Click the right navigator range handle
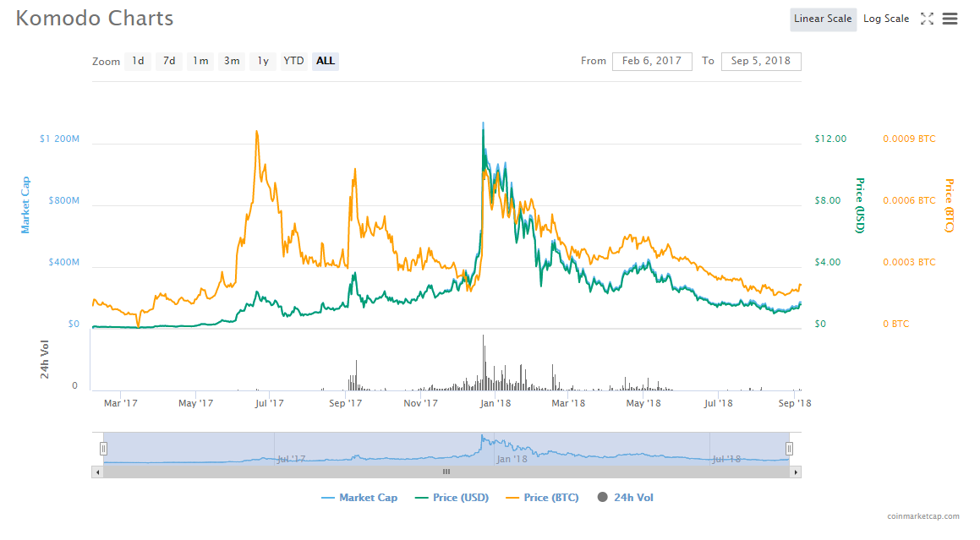Screen dimensions: 980x540 (790, 448)
